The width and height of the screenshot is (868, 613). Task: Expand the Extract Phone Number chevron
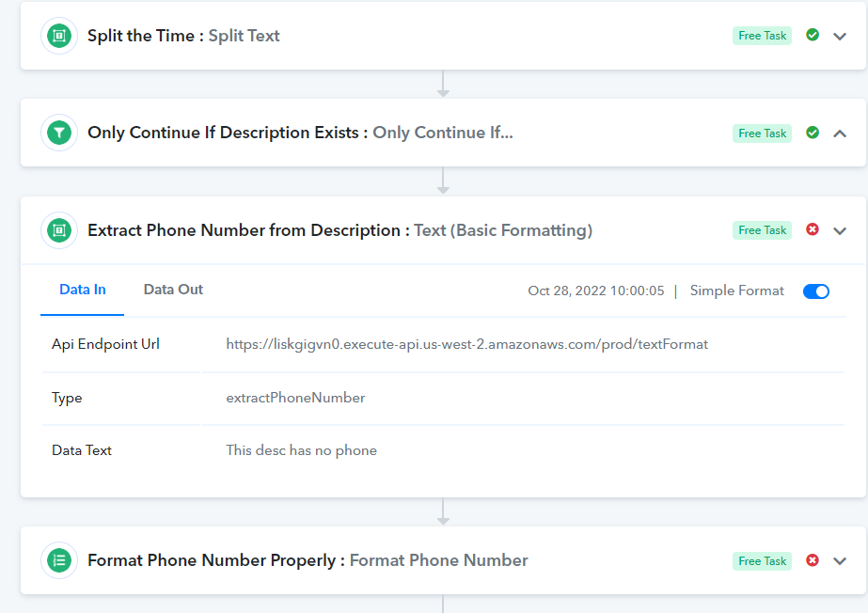[x=840, y=230]
